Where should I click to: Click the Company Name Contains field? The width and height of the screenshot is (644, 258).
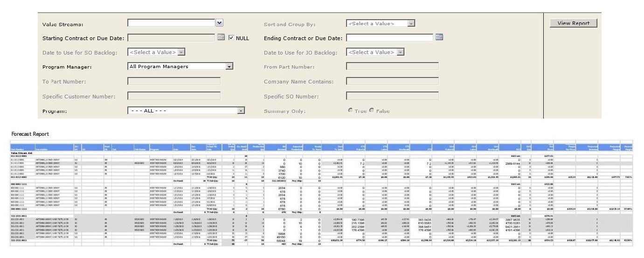392,82
